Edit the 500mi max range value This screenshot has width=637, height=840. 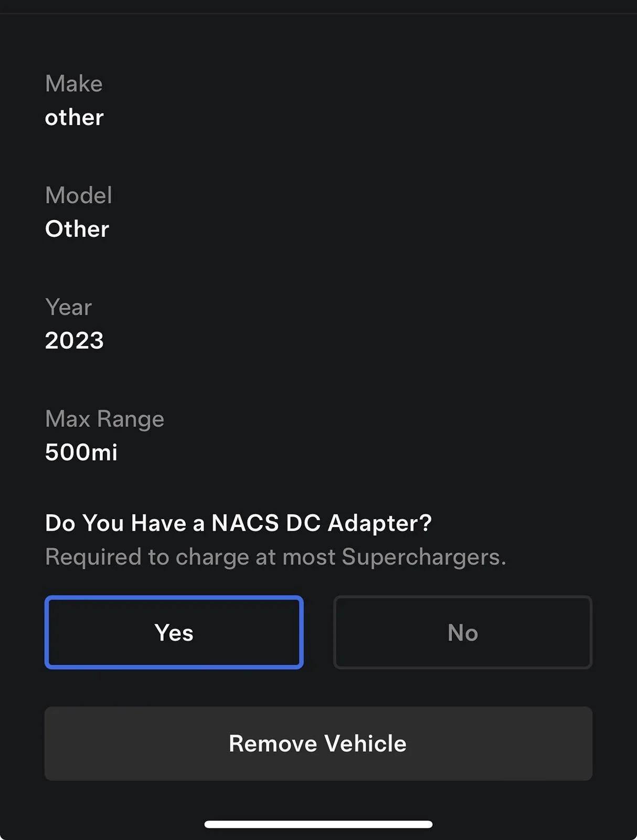81,452
